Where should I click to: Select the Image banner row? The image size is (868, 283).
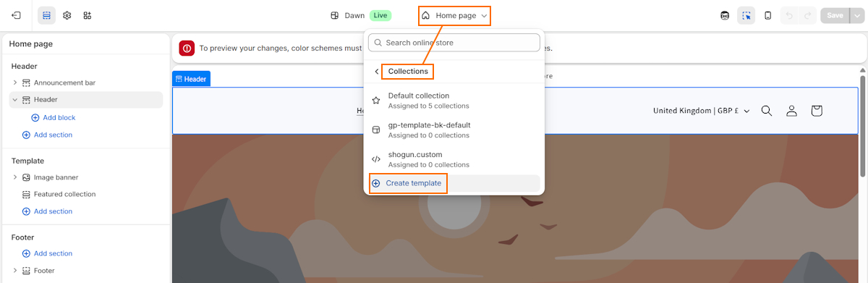point(86,177)
